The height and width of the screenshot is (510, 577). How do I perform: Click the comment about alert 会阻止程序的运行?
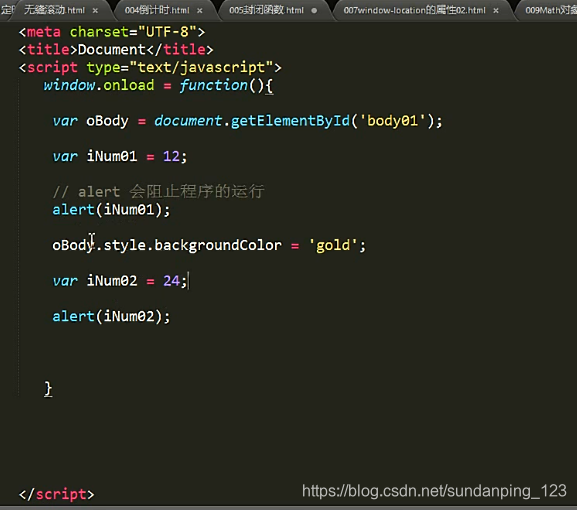tap(158, 191)
